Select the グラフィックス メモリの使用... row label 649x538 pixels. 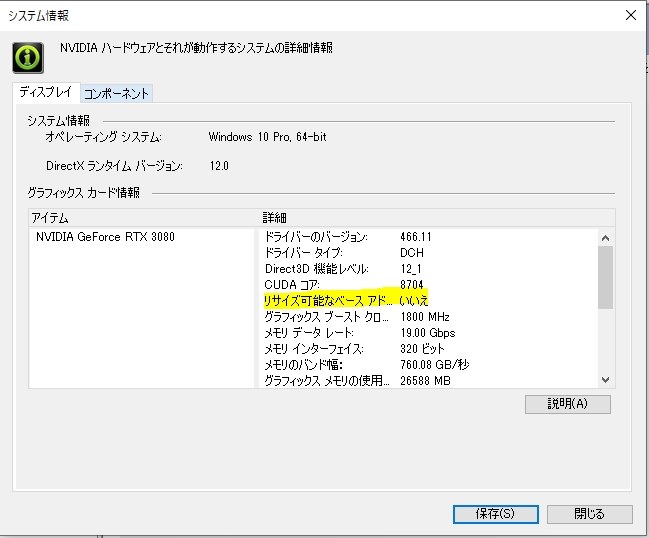click(x=327, y=380)
